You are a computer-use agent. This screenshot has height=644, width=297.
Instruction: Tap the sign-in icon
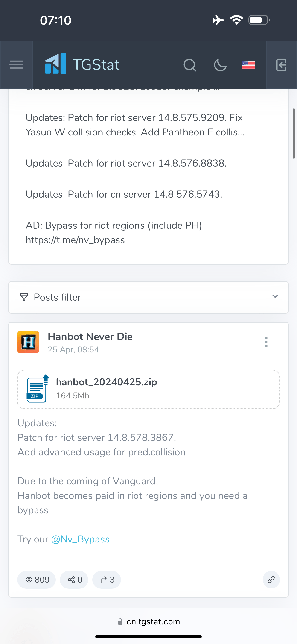(282, 65)
